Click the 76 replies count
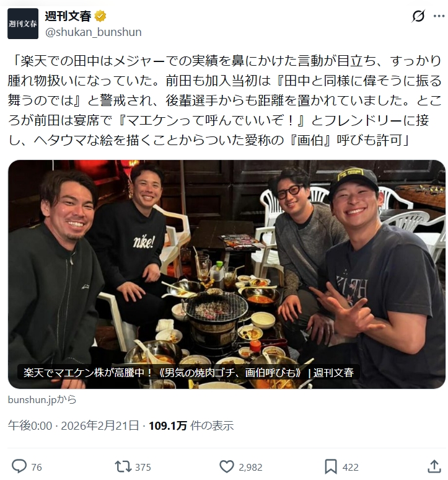448x480 pixels. click(37, 467)
